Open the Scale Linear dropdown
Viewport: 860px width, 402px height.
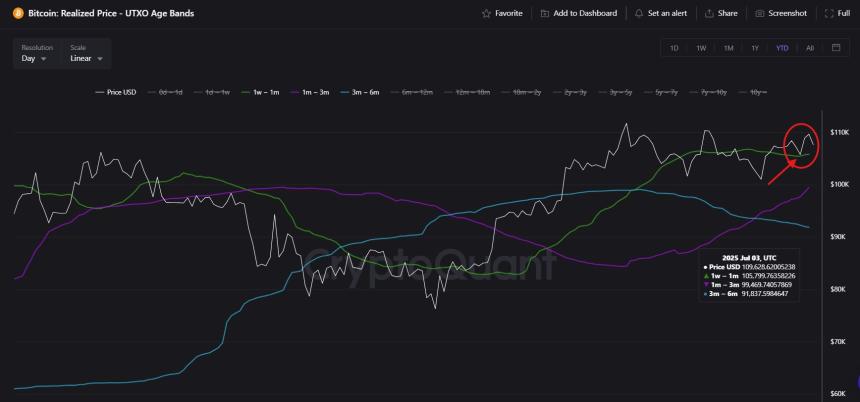click(x=87, y=53)
